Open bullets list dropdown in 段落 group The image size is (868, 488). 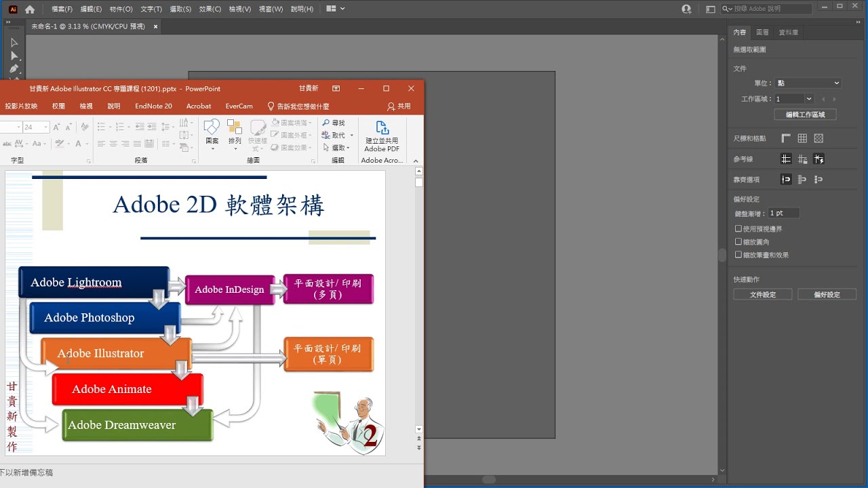pyautogui.click(x=109, y=127)
